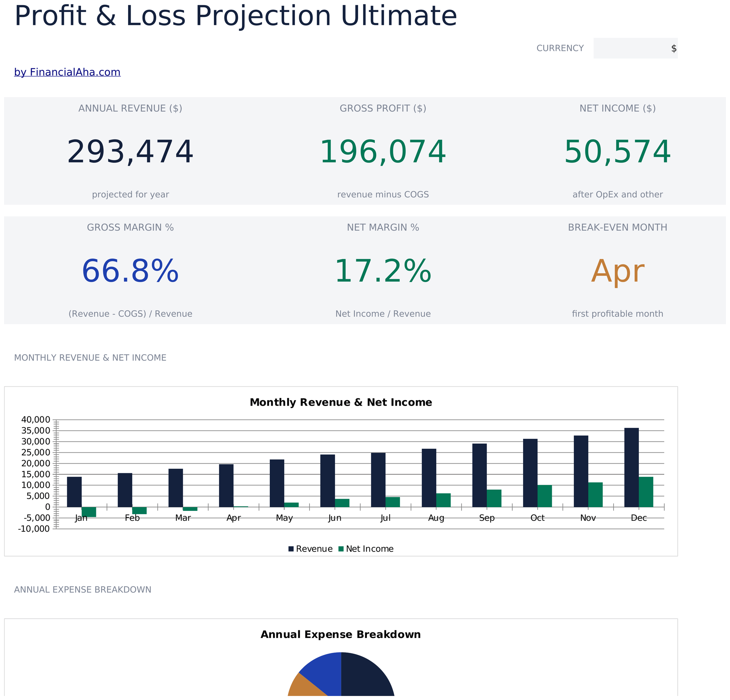Click the ANNUAL EXPENSE BREAKDOWN section heading

click(x=83, y=590)
